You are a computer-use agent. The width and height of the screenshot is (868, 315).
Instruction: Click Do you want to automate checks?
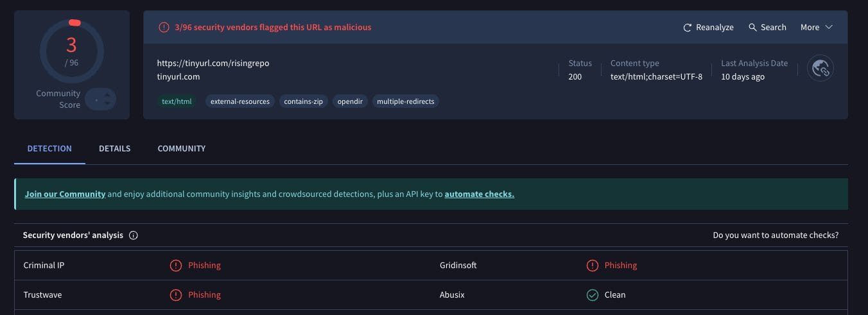pos(776,235)
